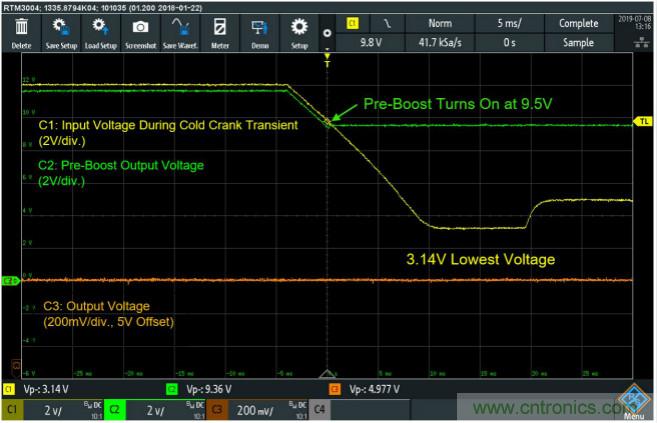The image size is (657, 423).
Task: Click the TL trigger level marker
Action: point(641,121)
